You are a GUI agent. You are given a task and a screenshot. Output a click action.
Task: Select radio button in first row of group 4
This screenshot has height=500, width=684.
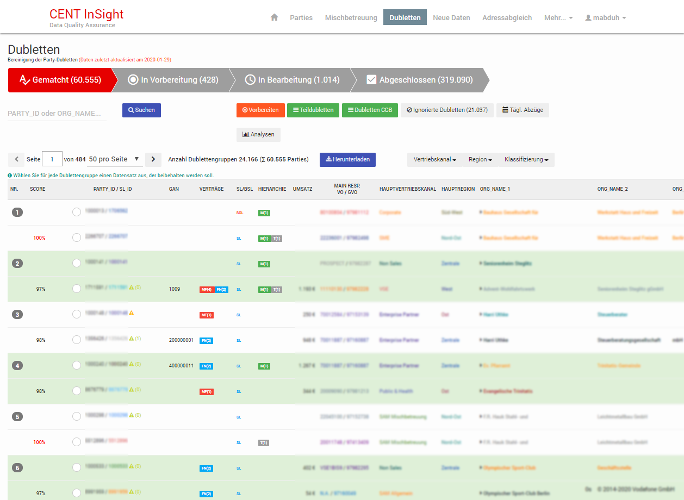[x=76, y=365]
